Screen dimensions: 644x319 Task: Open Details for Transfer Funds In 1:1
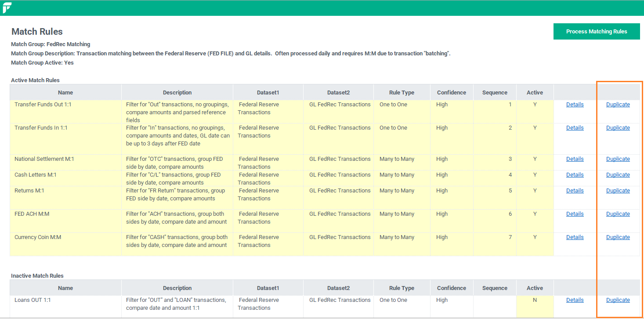[575, 128]
